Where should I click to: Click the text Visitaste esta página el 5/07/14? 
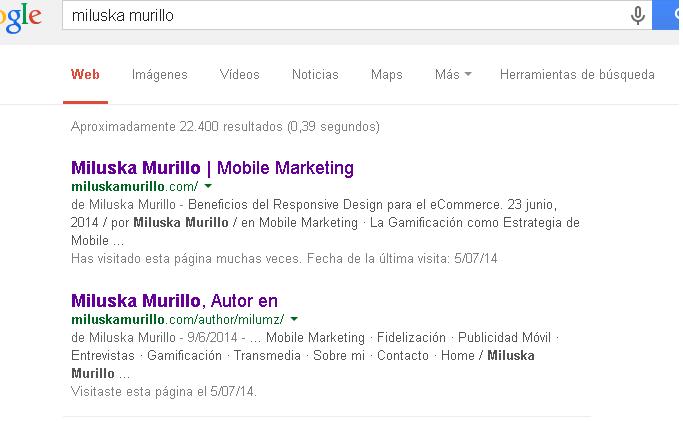point(164,392)
